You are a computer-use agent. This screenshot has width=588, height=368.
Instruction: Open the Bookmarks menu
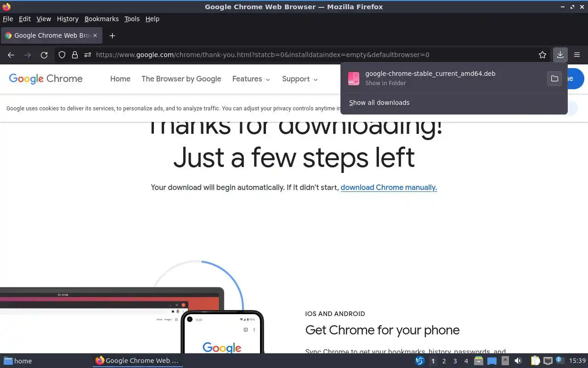[x=102, y=19]
